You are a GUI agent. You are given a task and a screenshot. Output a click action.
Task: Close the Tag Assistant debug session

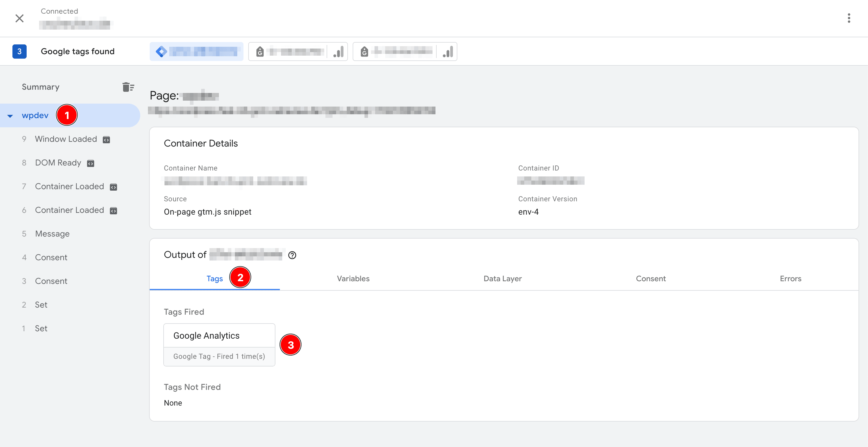click(x=20, y=18)
